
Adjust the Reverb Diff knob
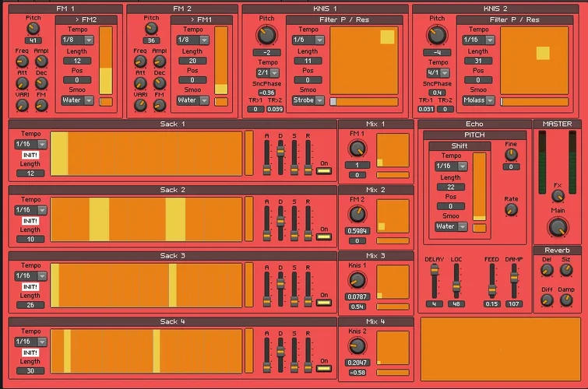tap(547, 300)
